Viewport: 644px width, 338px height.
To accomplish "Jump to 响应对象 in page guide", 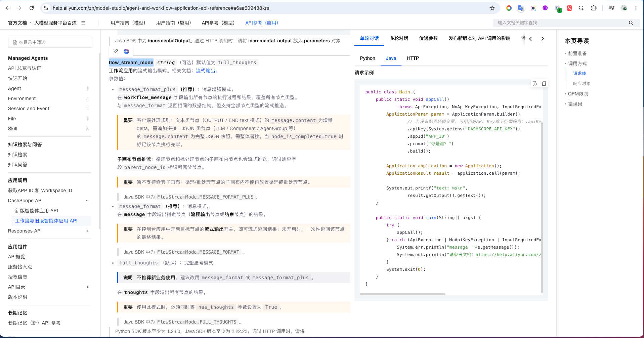I will [x=582, y=83].
